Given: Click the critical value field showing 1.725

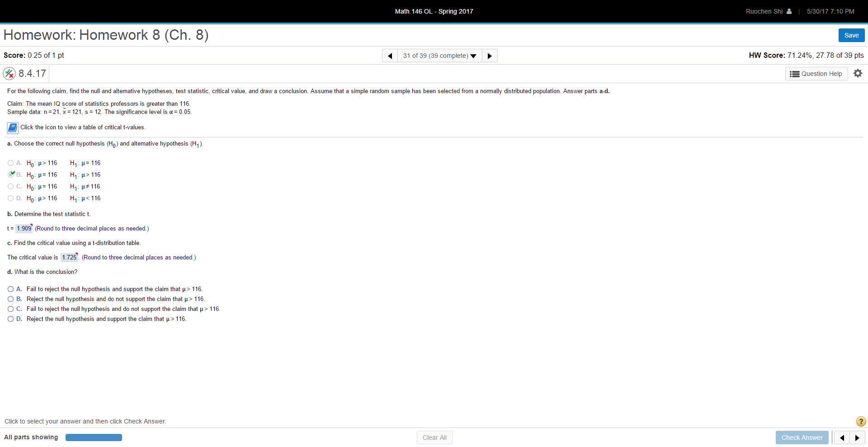Looking at the screenshot, I should 69,258.
